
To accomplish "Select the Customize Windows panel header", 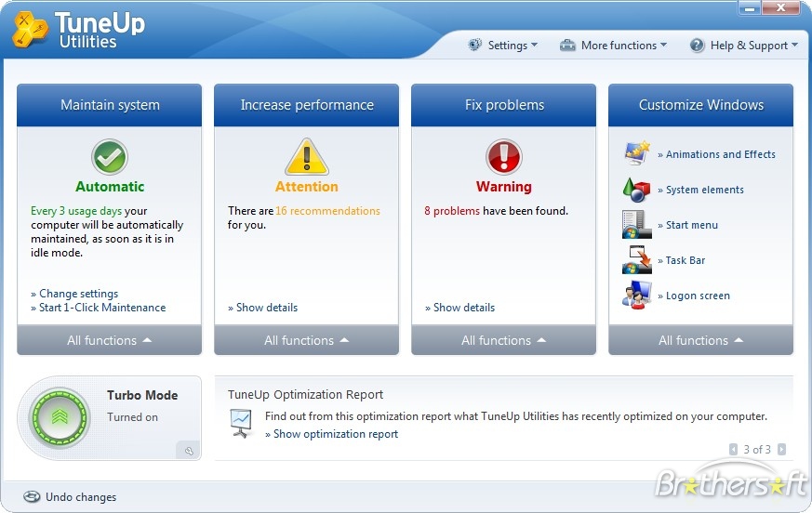I will pyautogui.click(x=700, y=105).
